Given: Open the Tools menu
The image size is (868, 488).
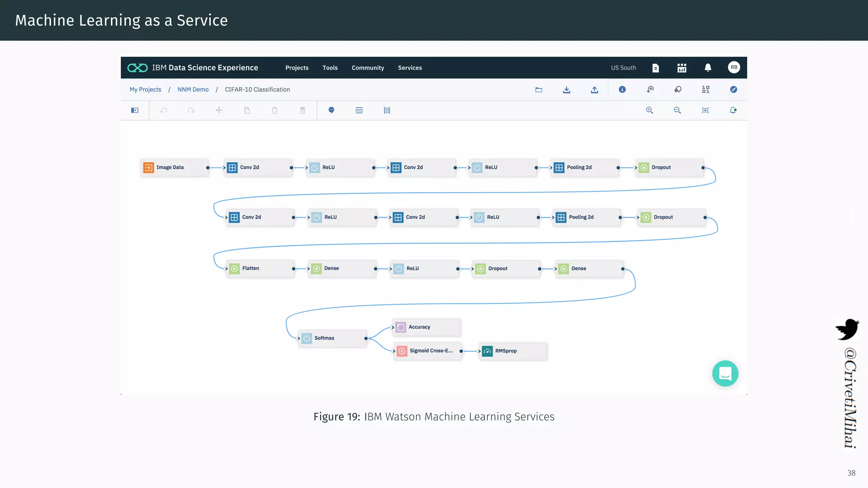Looking at the screenshot, I should tap(330, 68).
